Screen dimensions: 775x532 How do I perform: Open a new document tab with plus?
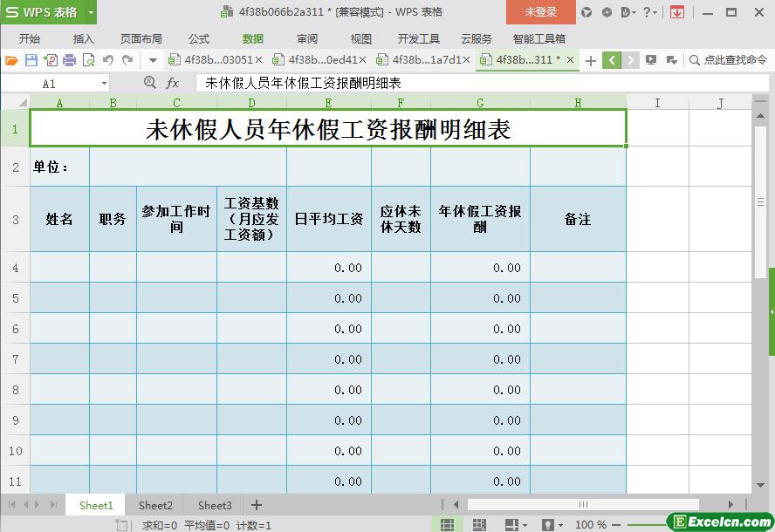[591, 60]
